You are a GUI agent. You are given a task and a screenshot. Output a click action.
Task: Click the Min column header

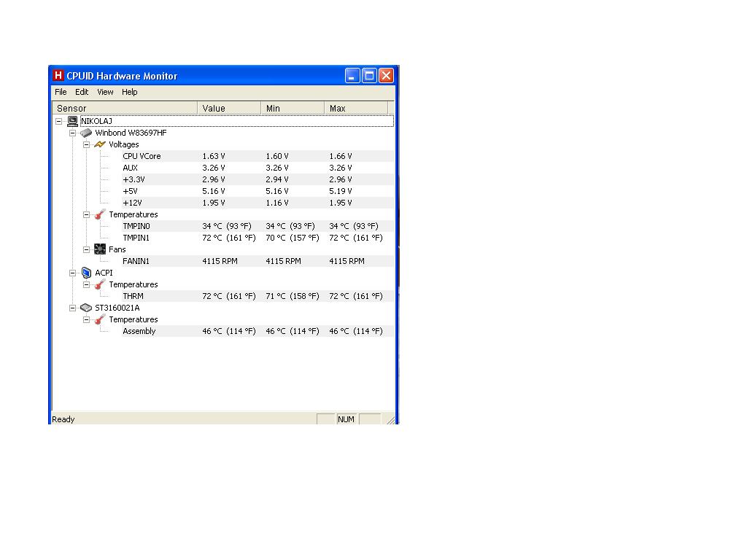[x=293, y=108]
